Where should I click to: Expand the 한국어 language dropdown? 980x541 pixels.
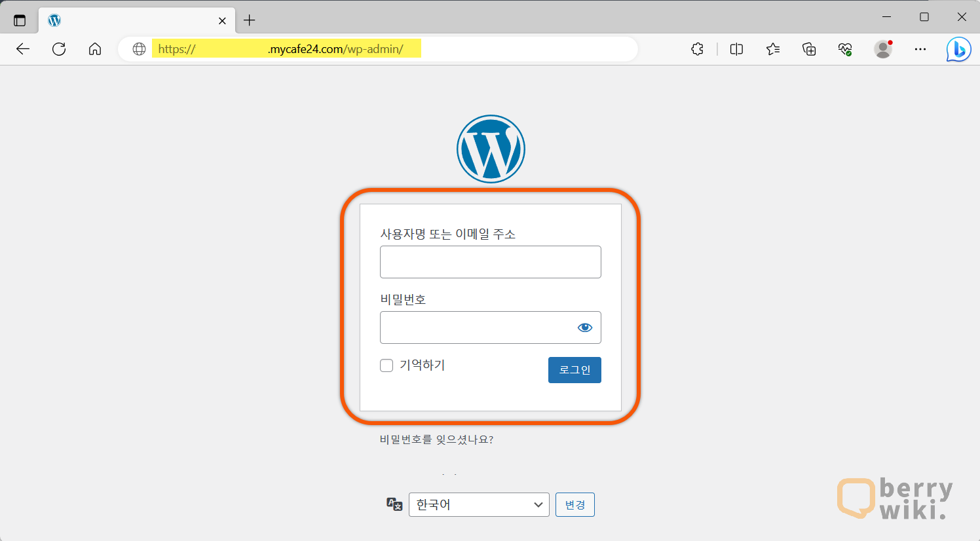479,504
